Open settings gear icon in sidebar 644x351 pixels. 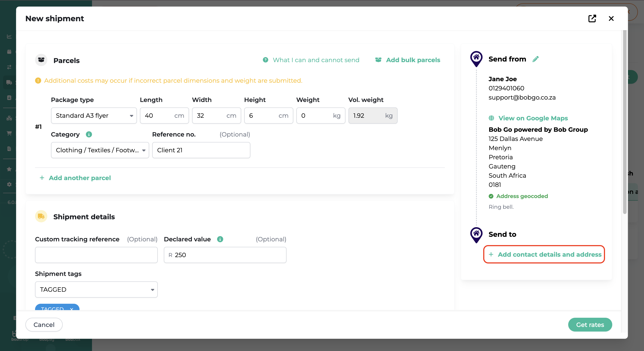(x=9, y=184)
